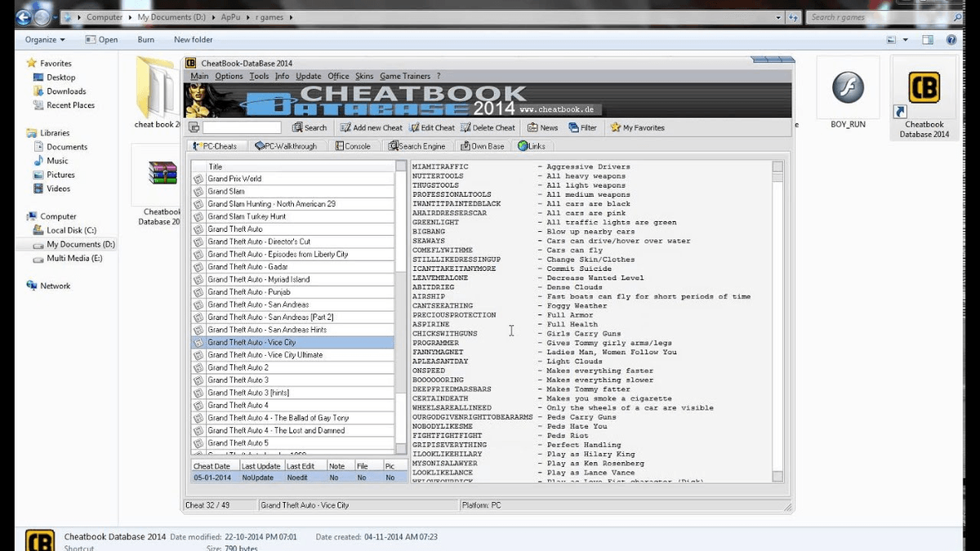
Task: Open the Options menu
Action: (x=229, y=74)
